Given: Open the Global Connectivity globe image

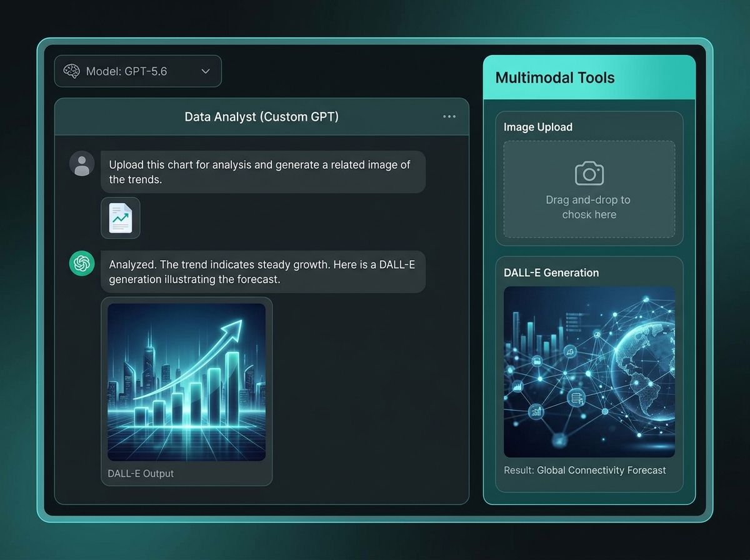Looking at the screenshot, I should 589,372.
